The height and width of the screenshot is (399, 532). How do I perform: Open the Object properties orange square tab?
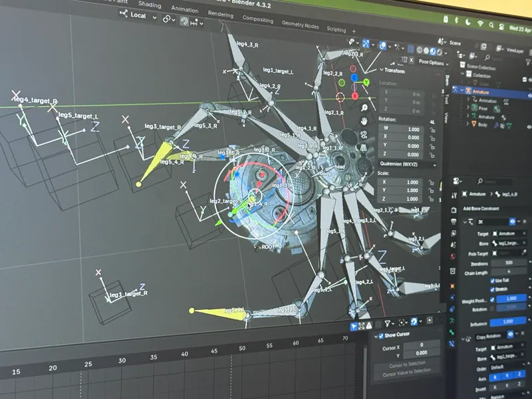tap(452, 287)
